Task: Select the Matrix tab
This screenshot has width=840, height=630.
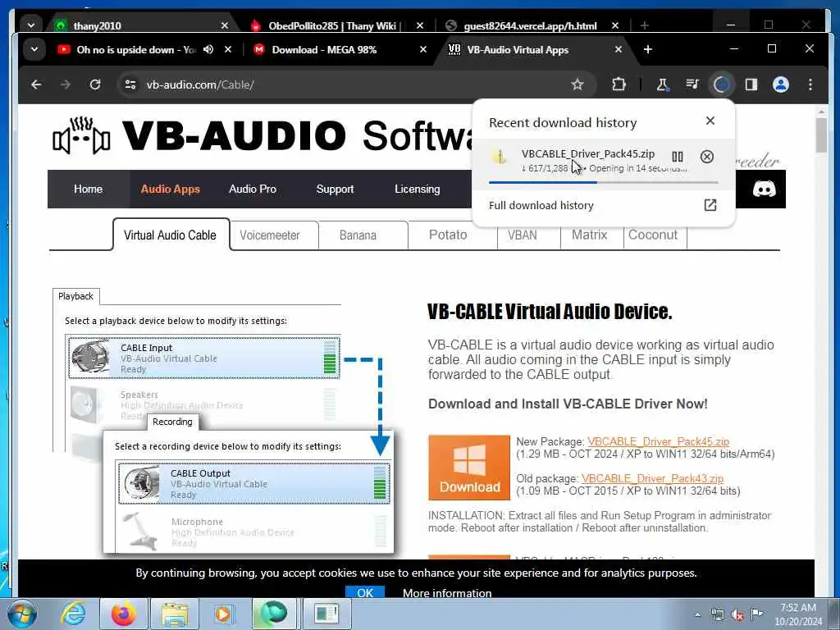Action: pos(589,235)
